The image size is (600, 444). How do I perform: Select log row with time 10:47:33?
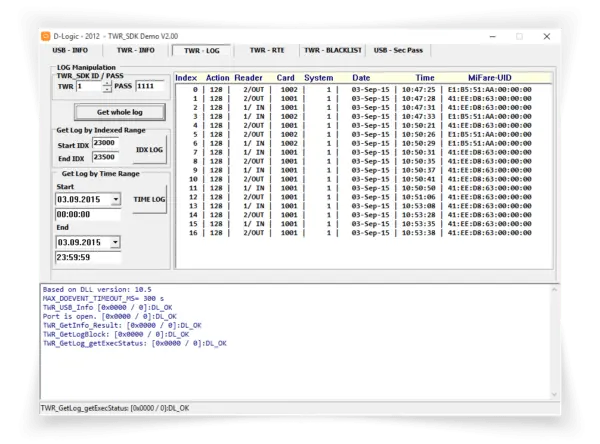(362, 116)
